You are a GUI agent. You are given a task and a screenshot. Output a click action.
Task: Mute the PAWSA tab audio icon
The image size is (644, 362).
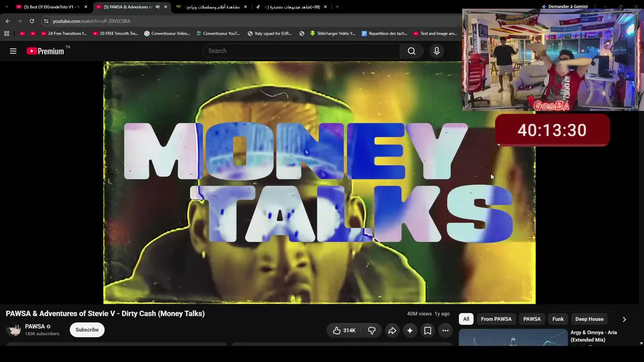click(157, 7)
